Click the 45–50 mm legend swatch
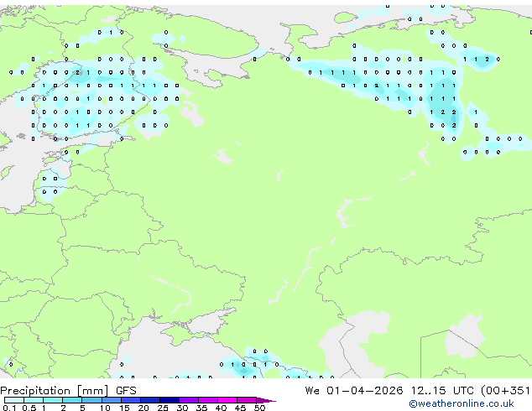 pyautogui.click(x=247, y=400)
